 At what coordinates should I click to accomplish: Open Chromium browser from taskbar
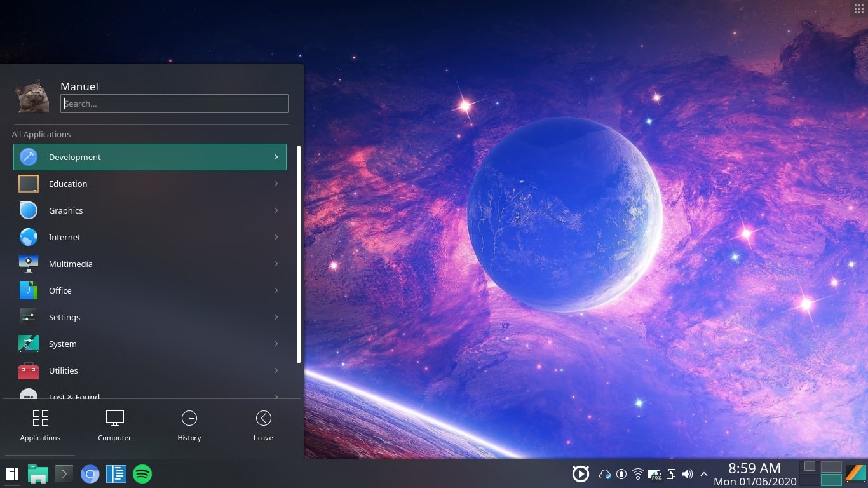click(90, 474)
